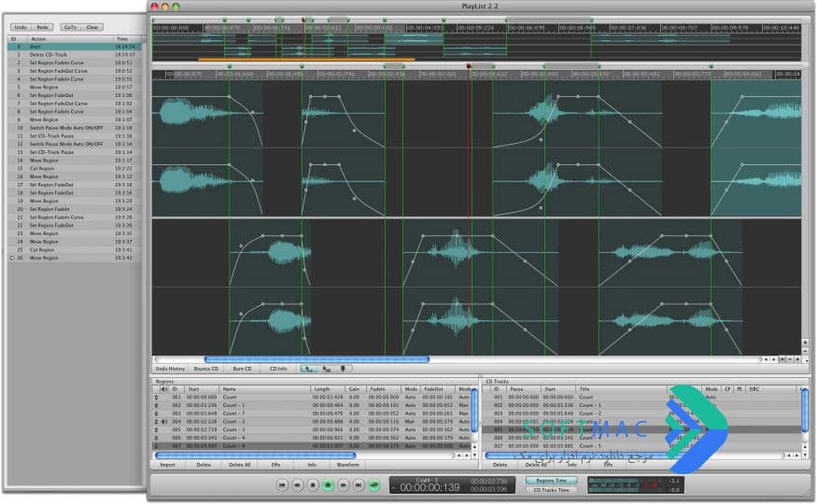
Task: Select region Count - 7 in Regions list
Action: point(312,413)
